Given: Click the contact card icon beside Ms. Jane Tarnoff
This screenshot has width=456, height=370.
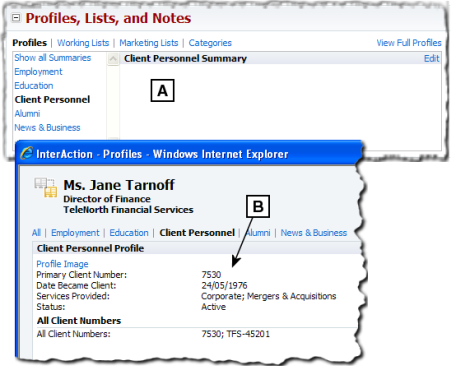Looking at the screenshot, I should point(46,188).
